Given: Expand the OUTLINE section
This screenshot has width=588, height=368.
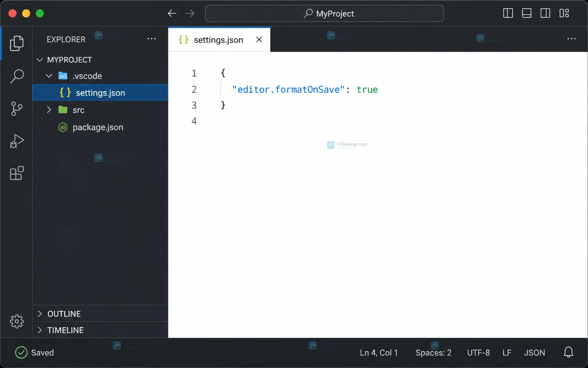Looking at the screenshot, I should pyautogui.click(x=100, y=314).
